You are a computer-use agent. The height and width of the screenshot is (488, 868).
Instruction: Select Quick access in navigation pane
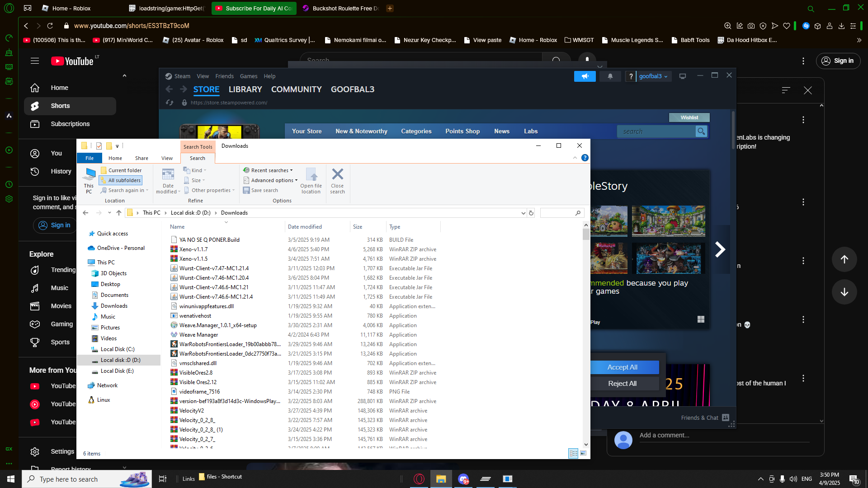click(113, 234)
